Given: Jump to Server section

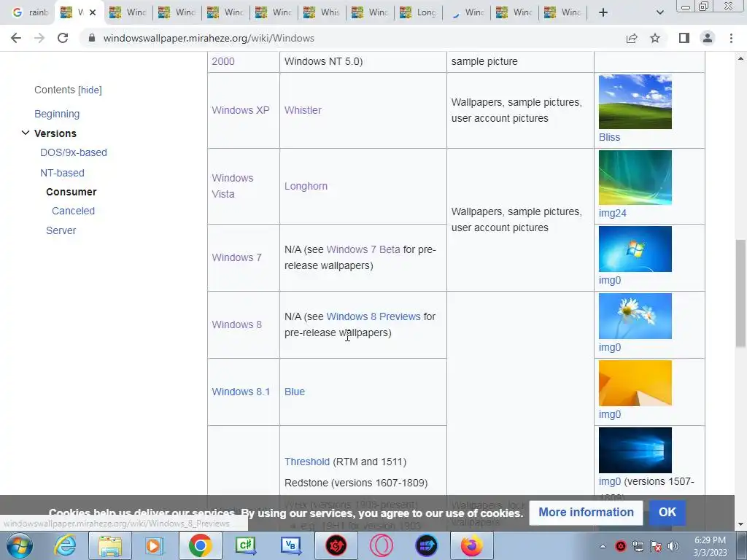Looking at the screenshot, I should (61, 230).
